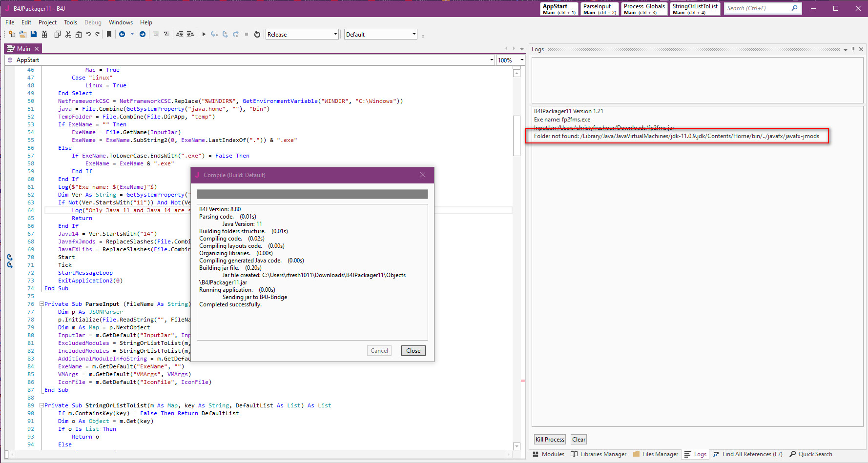Click the search magnifier icon in title bar
Image resolution: width=868 pixels, height=463 pixels.
click(x=794, y=8)
